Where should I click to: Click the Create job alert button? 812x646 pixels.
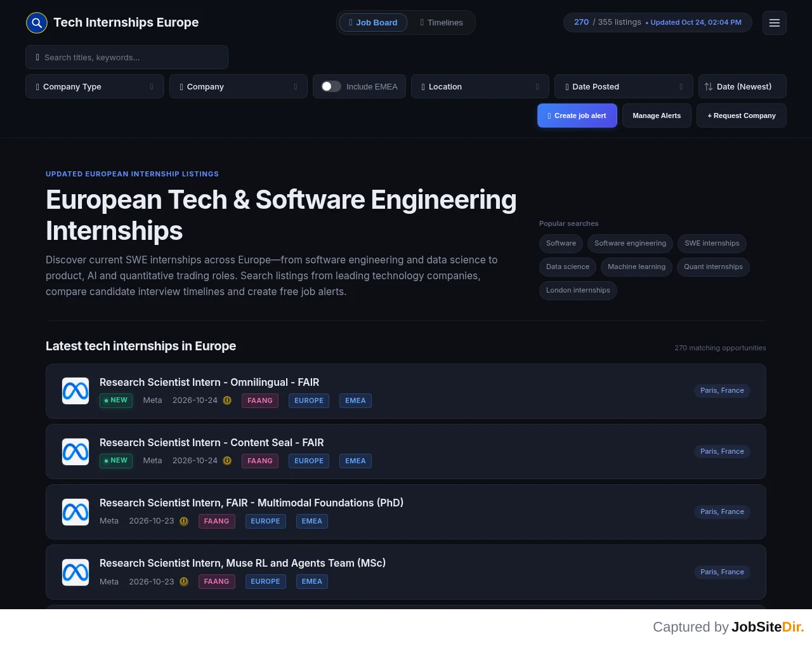coord(577,115)
